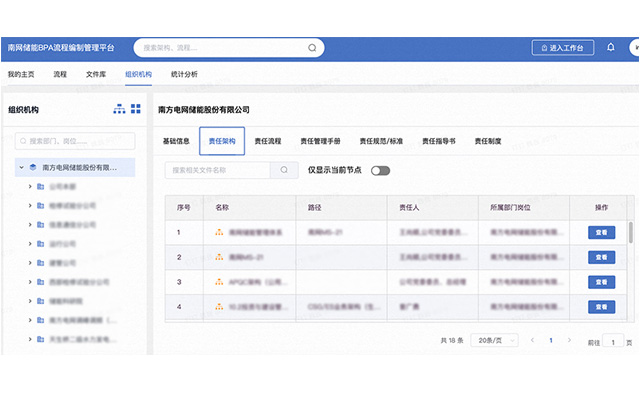Click the orange structure icon in row 1
This screenshot has width=640, height=400.
point(219,232)
